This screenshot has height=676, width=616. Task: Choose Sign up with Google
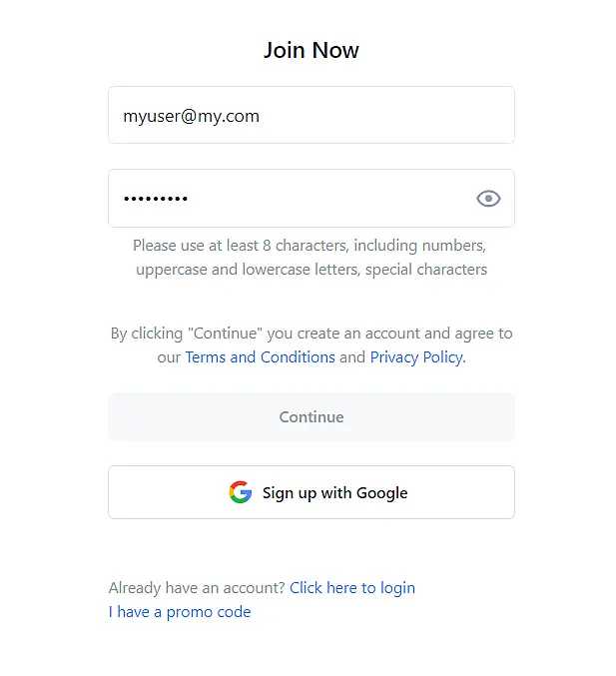coord(310,492)
